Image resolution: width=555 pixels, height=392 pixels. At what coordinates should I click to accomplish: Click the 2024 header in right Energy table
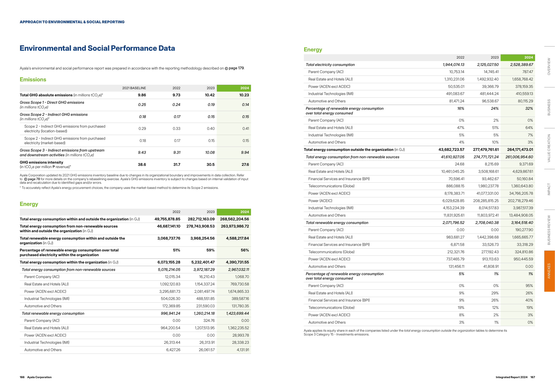pos(518,57)
